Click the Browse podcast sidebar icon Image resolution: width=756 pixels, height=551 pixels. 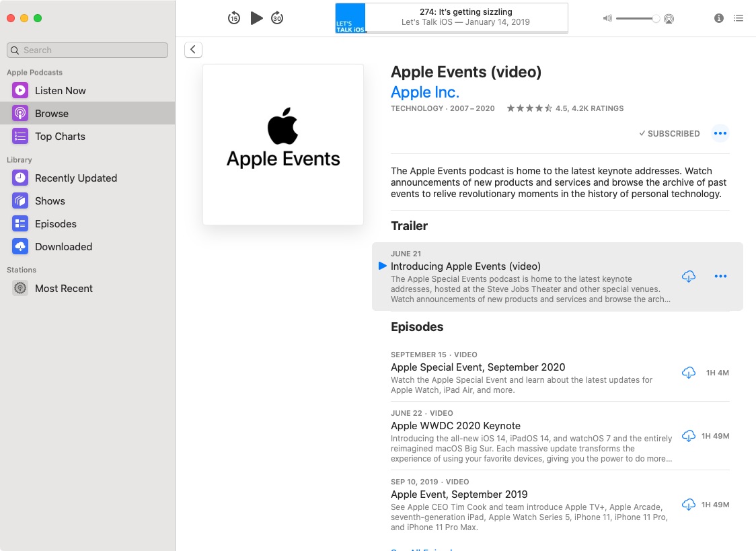[x=20, y=113]
